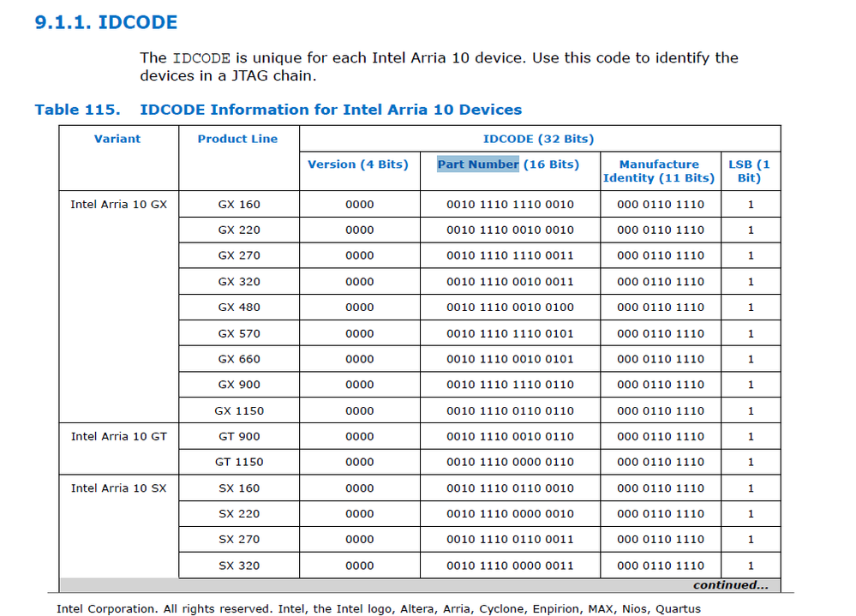
Task: Click the 'Manufacture Identity (11 Bits)' header
Action: click(x=659, y=170)
